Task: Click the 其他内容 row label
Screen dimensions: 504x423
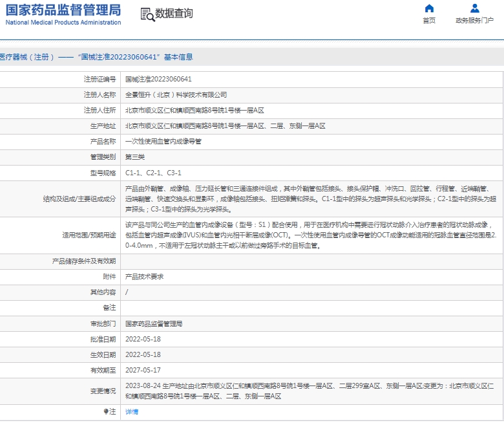Action: pos(103,292)
